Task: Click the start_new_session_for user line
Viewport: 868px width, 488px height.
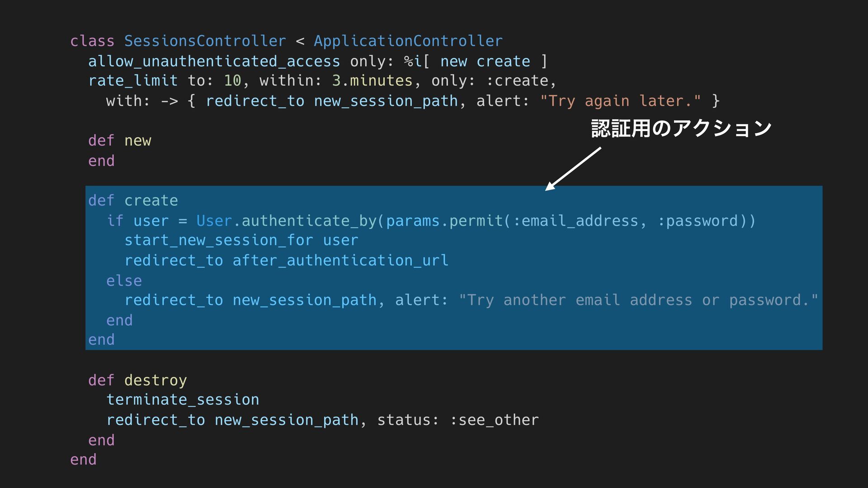Action: coord(241,240)
